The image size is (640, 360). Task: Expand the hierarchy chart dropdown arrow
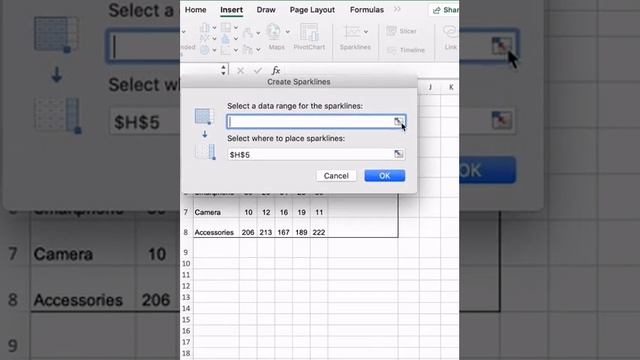(236, 28)
